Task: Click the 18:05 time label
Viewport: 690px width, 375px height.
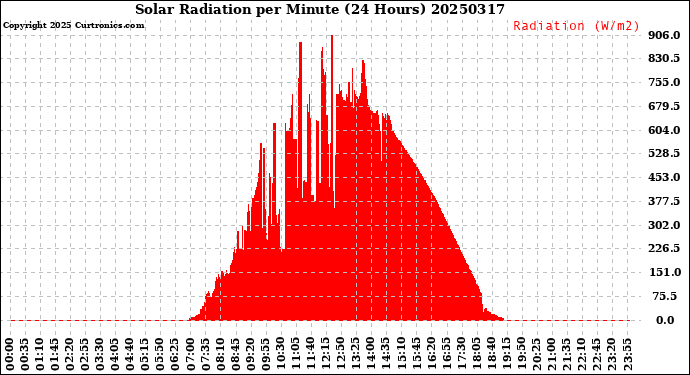Action: point(476,355)
